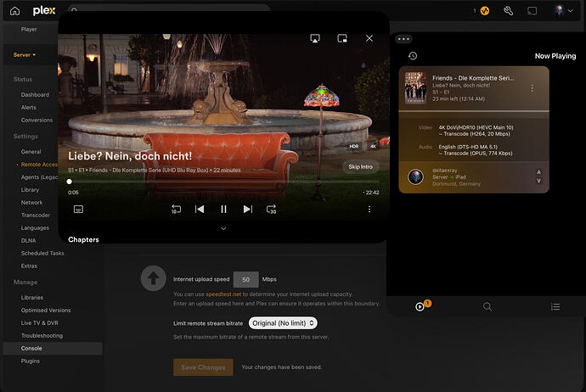Click the Chapters heading
The image size is (586, 392).
click(83, 239)
